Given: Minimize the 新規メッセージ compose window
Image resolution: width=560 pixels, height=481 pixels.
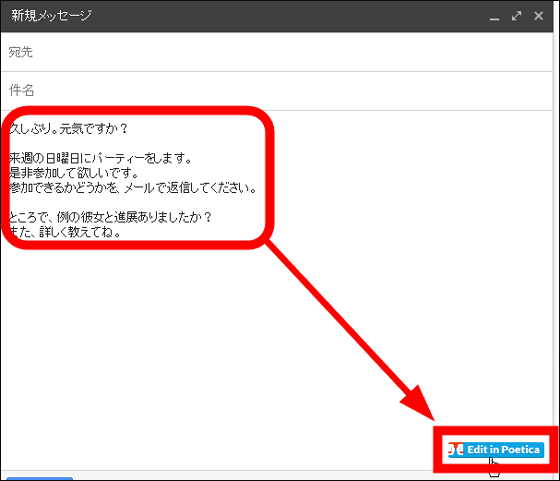Looking at the screenshot, I should point(494,17).
